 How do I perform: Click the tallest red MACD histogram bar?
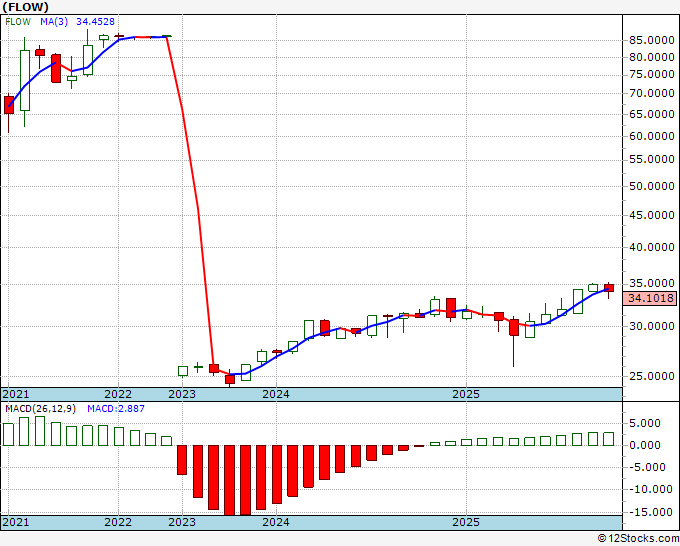point(230,480)
